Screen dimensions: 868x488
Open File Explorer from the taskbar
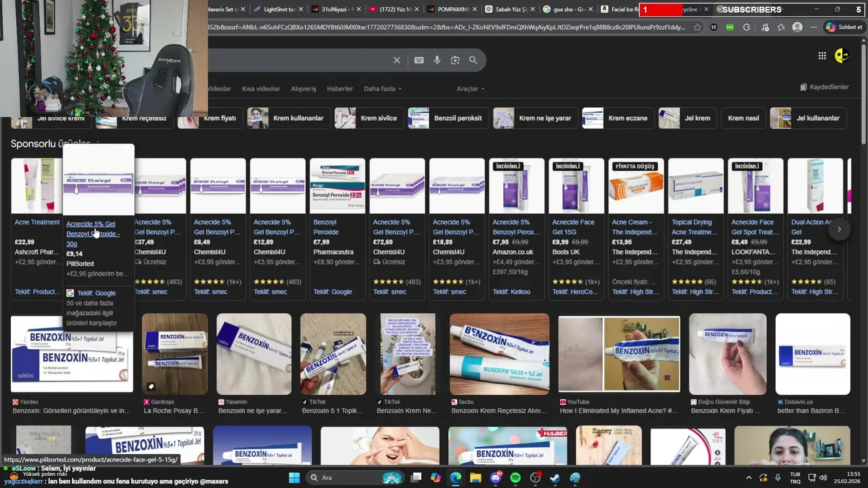click(x=475, y=478)
